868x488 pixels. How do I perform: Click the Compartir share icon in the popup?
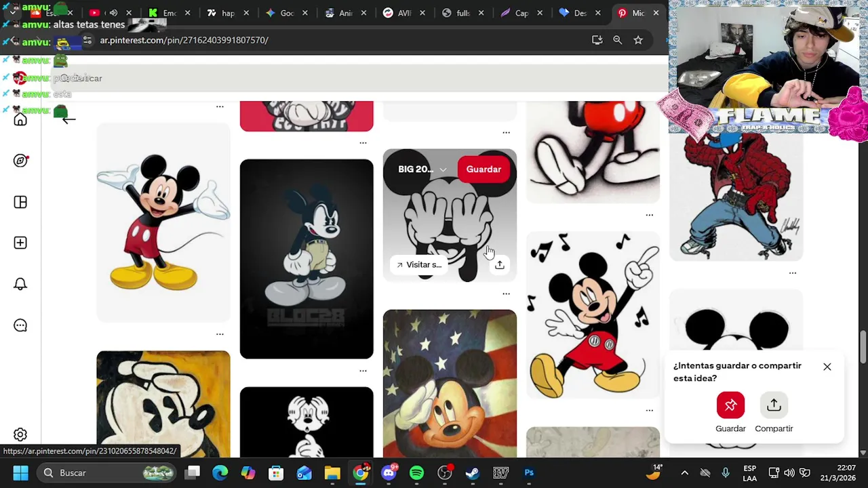coord(774,405)
